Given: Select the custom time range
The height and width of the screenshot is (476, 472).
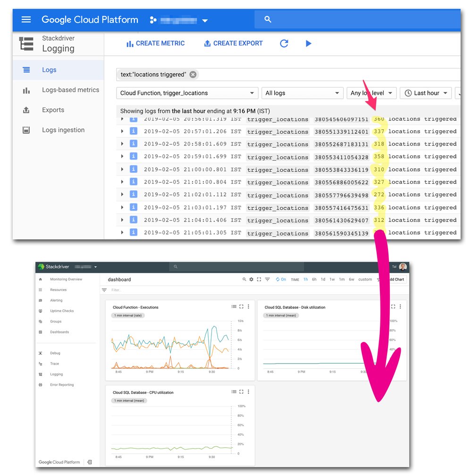Looking at the screenshot, I should point(365,279).
